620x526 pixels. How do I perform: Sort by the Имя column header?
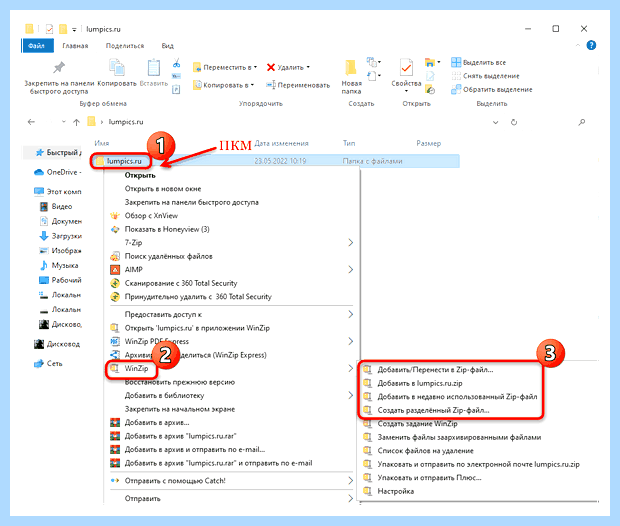102,143
